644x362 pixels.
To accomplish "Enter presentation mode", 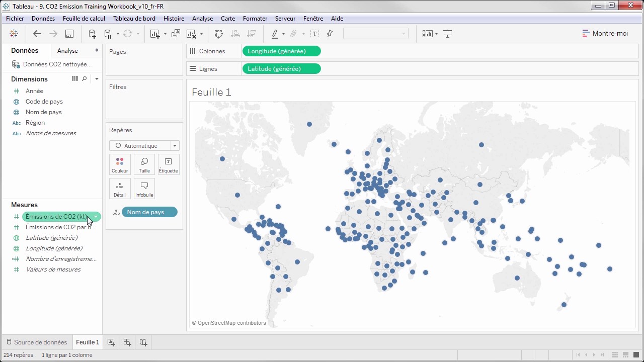I will 447,34.
